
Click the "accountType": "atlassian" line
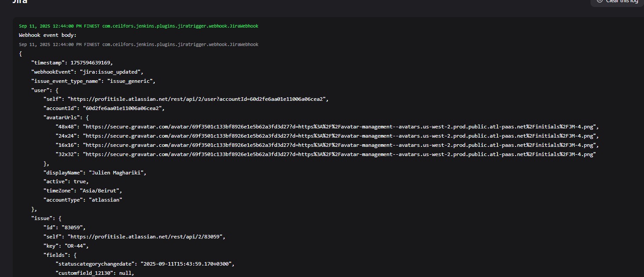[82, 200]
